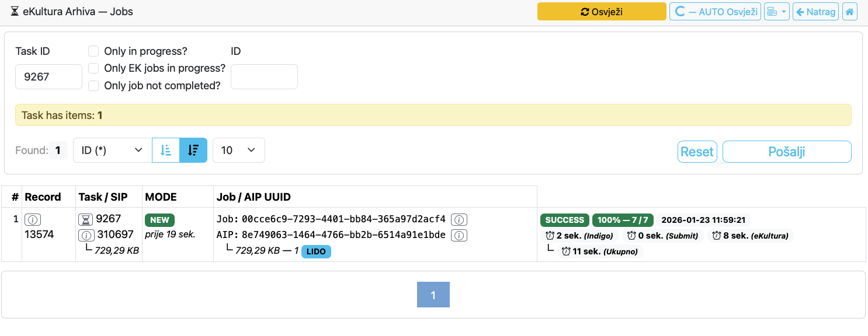
Task: Open the ID (*) sort dropdown
Action: pyautogui.click(x=110, y=150)
